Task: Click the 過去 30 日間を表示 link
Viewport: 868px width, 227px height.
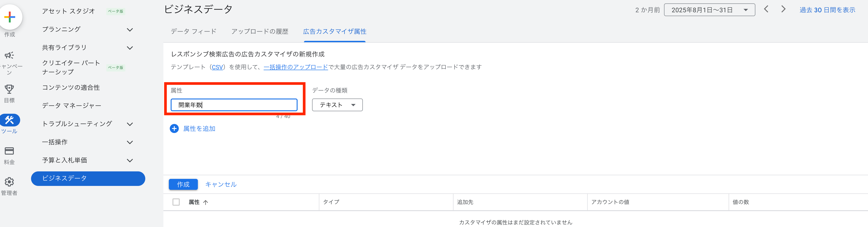Action: (x=827, y=10)
